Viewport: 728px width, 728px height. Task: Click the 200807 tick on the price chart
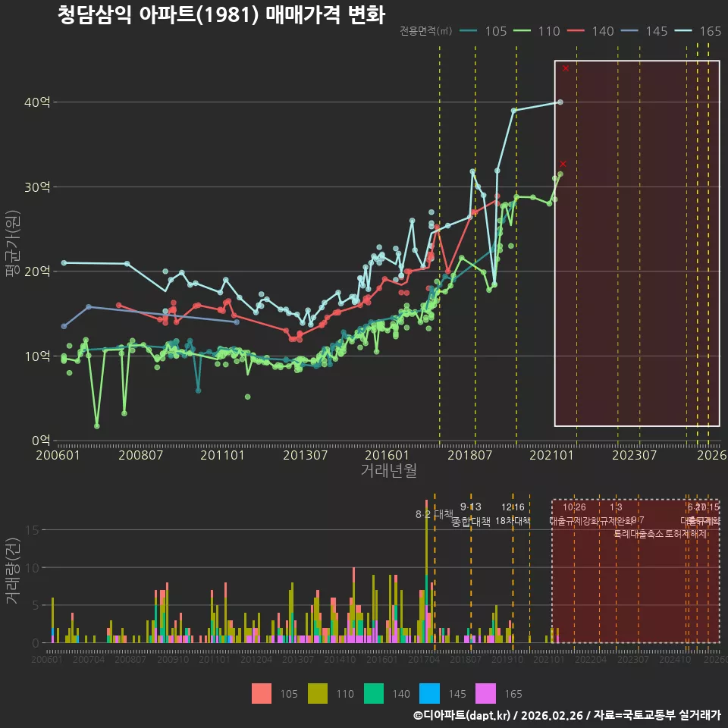(x=141, y=455)
